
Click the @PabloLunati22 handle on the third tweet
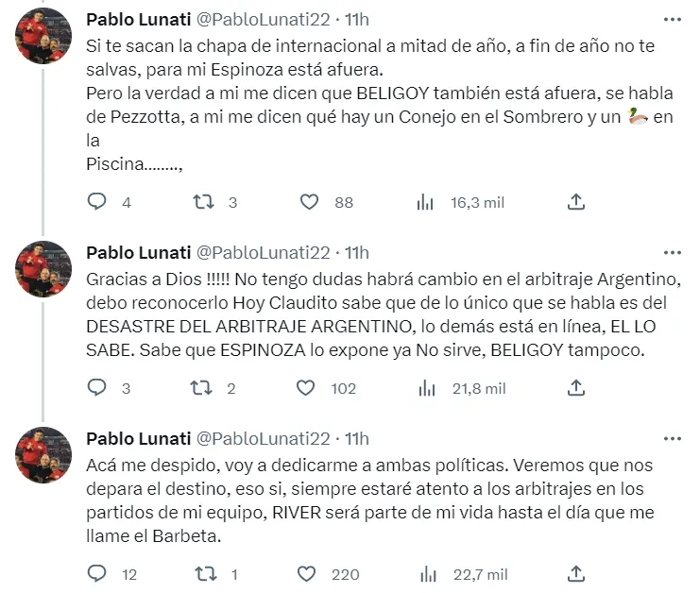click(262, 438)
